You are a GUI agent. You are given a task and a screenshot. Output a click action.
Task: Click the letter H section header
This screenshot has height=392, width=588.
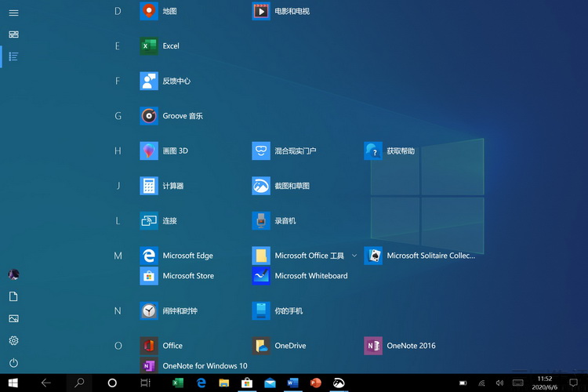click(x=118, y=151)
